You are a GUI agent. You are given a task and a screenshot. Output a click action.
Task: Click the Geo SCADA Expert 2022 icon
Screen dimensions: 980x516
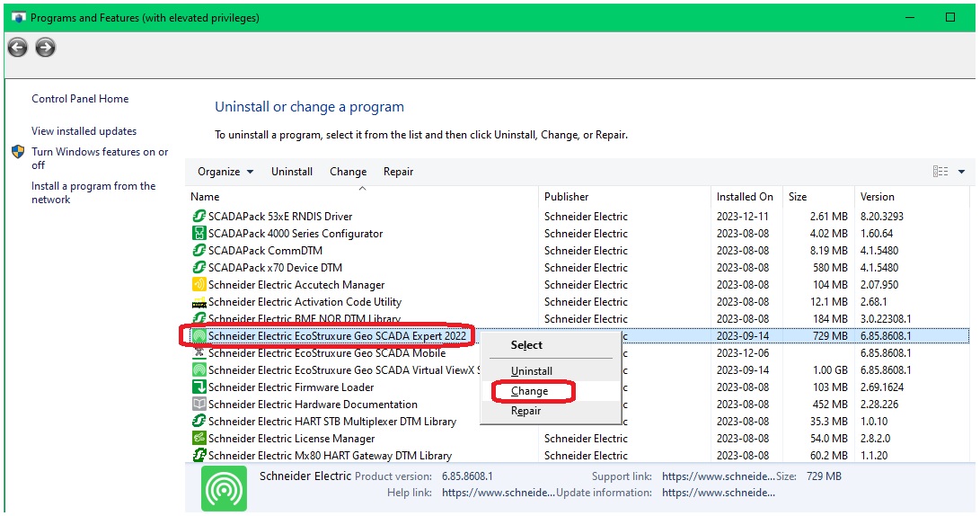click(199, 336)
